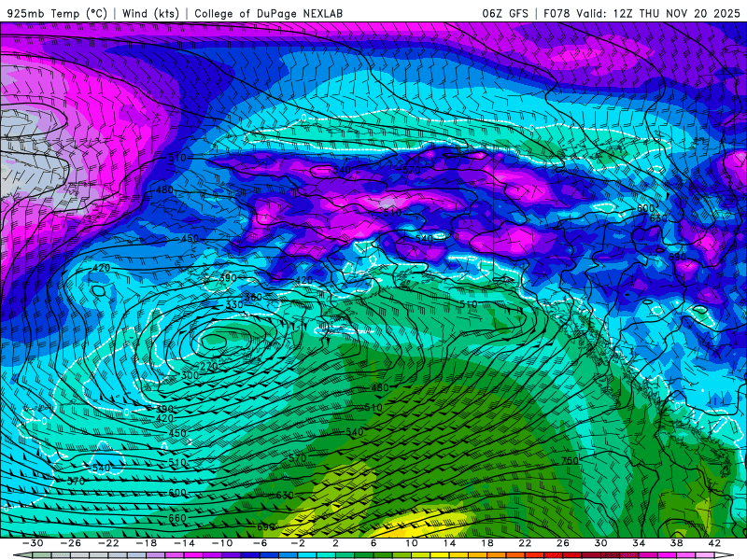The width and height of the screenshot is (747, 560).
Task: Click the '660' contour label
Action: point(177,518)
